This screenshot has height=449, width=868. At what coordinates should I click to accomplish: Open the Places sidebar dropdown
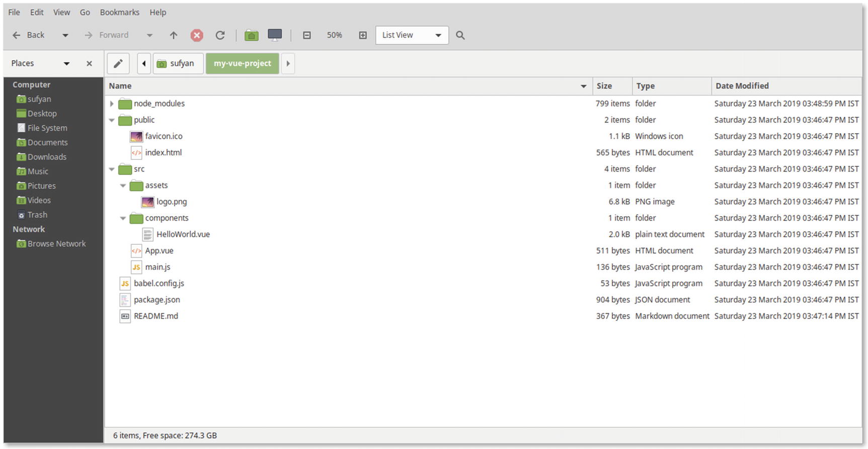66,63
